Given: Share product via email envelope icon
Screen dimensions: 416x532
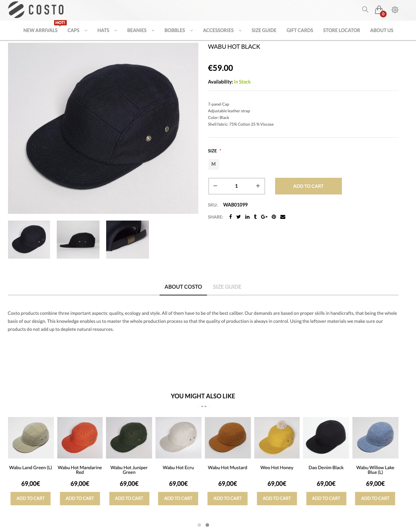Looking at the screenshot, I should pos(283,217).
